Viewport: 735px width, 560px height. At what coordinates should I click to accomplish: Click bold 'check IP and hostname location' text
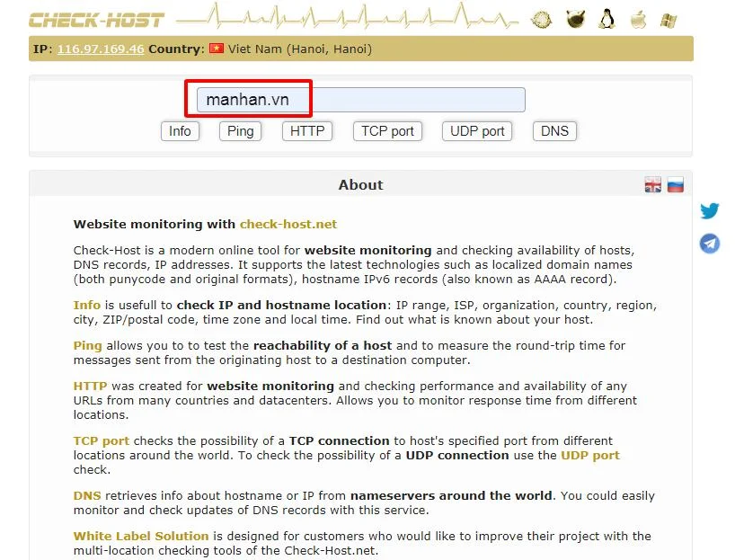pyautogui.click(x=281, y=305)
